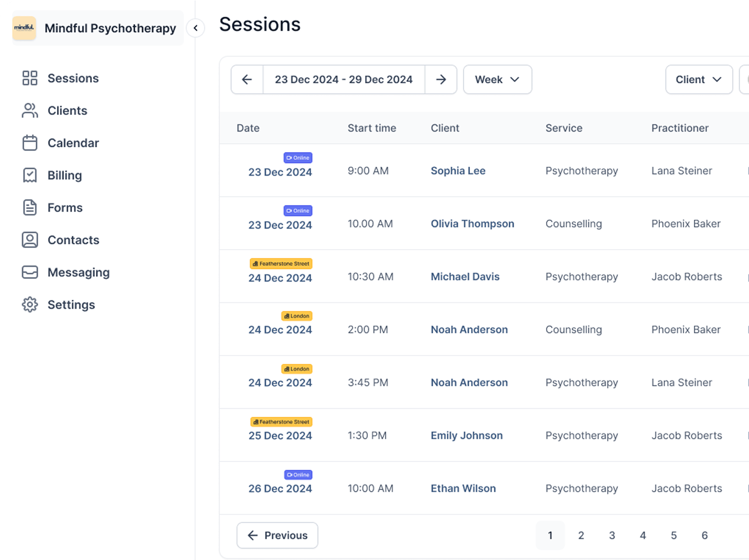
Task: Click the date range 23 Dec - 29 Dec field
Action: pyautogui.click(x=344, y=80)
